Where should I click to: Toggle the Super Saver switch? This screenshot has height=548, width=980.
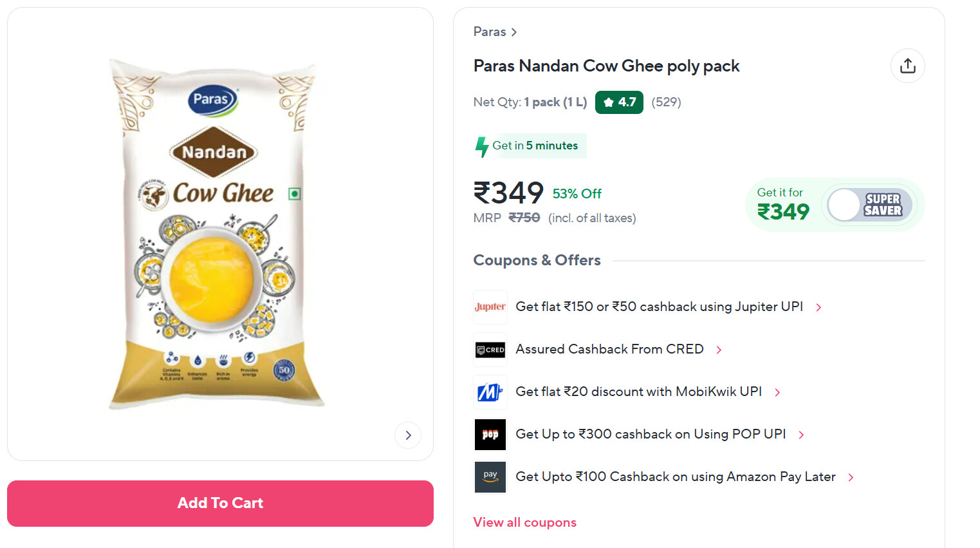(869, 205)
